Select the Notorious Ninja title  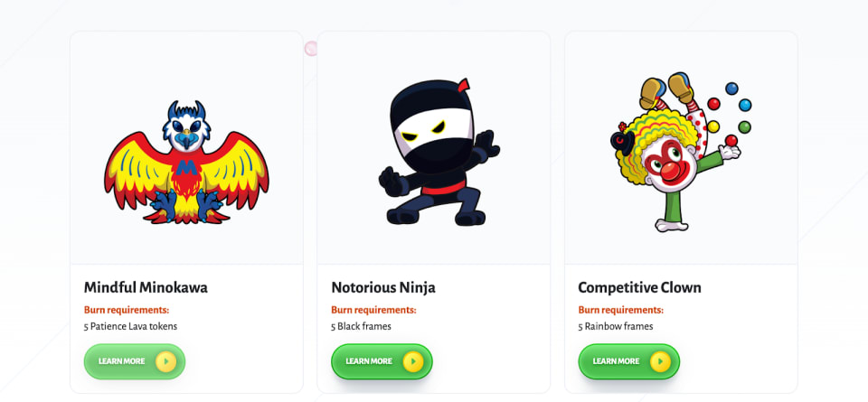[x=383, y=287]
